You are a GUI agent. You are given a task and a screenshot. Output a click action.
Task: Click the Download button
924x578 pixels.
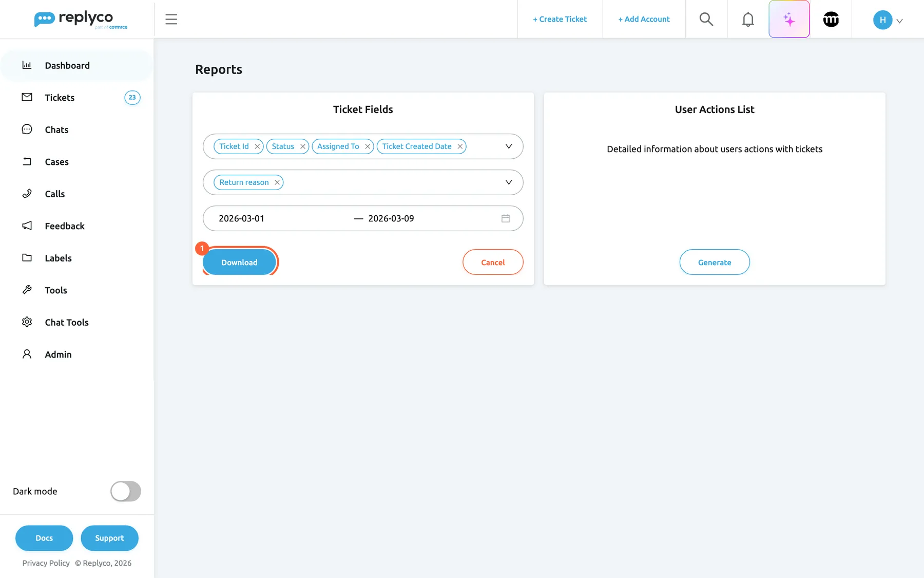239,262
